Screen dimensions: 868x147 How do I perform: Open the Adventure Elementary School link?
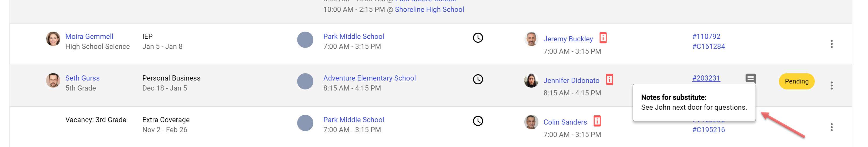(370, 78)
